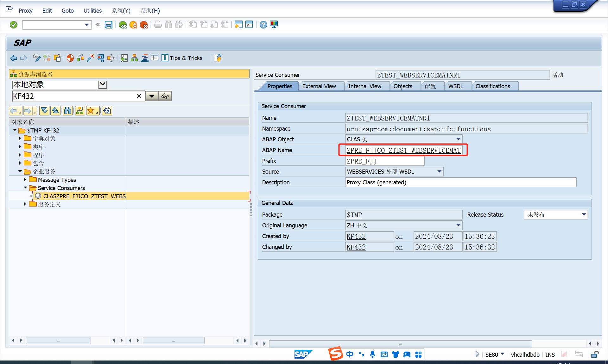
Task: Click the Print icon
Action: [x=158, y=25]
